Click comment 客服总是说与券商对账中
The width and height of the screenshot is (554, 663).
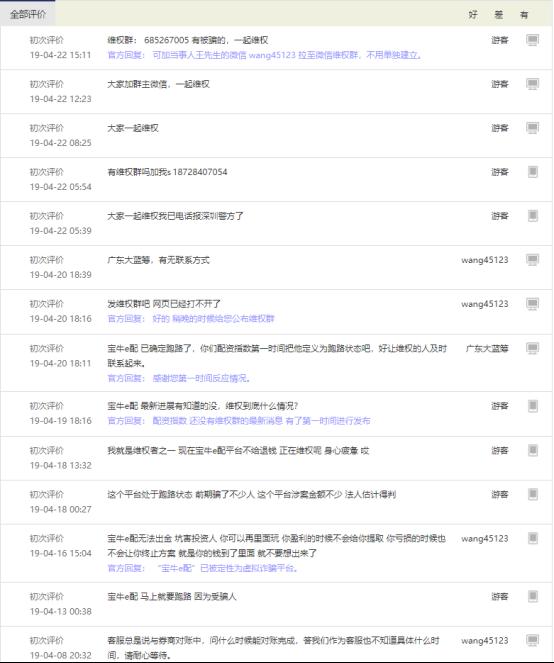click(x=274, y=648)
